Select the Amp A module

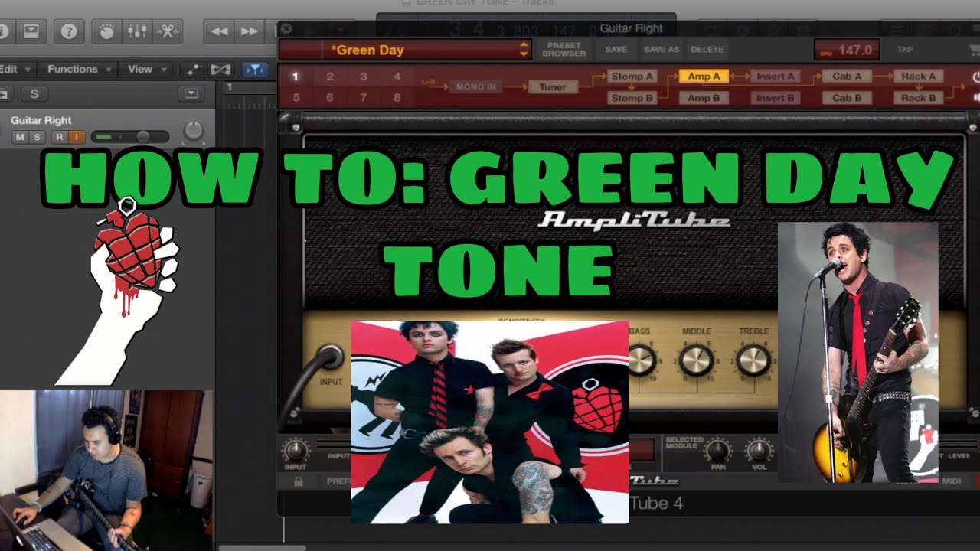(704, 77)
